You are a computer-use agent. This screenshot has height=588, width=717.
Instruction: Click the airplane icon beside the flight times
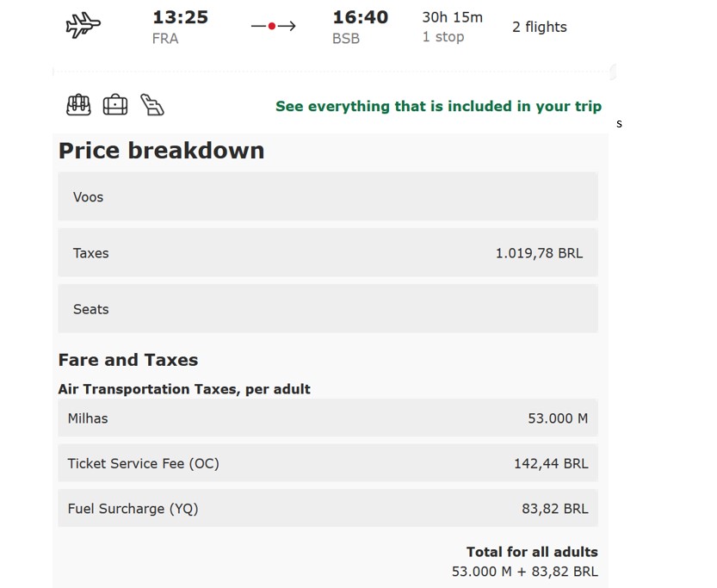83,26
